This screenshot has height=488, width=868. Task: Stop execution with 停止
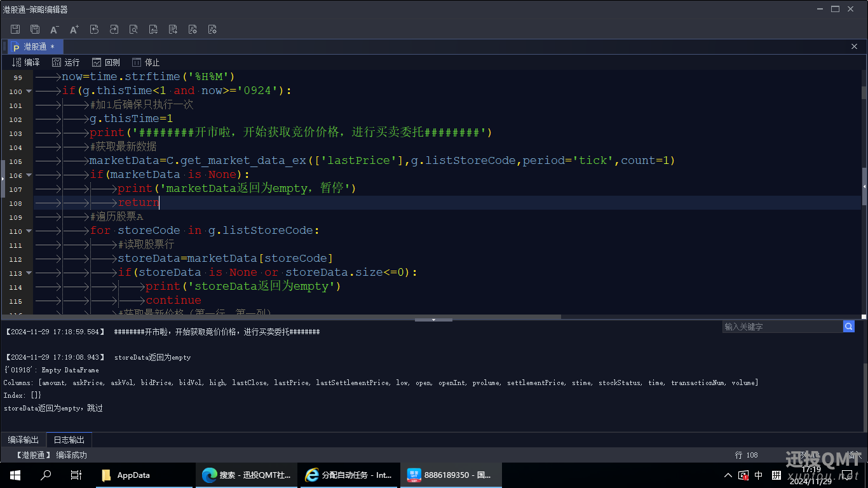[x=146, y=62]
